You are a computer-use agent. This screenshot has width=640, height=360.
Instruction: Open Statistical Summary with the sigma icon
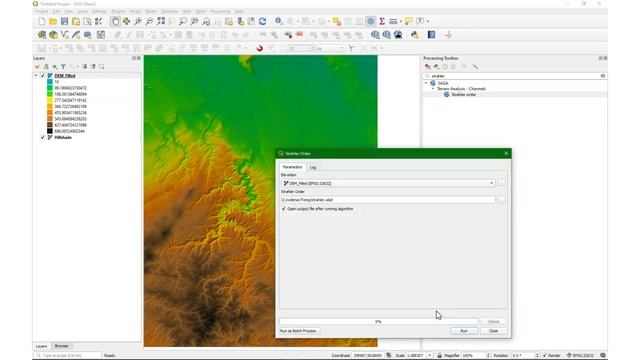(382, 21)
